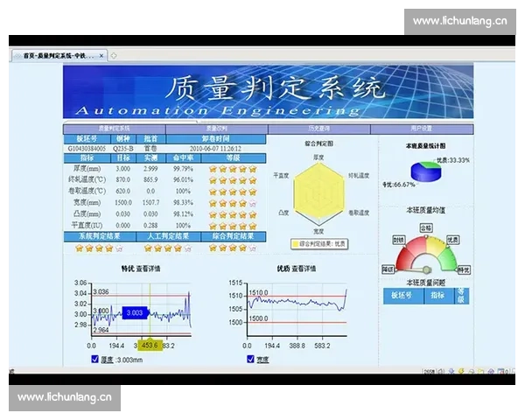Open the 质量判定系统 navigation tab
The image size is (525, 420).
114,129
